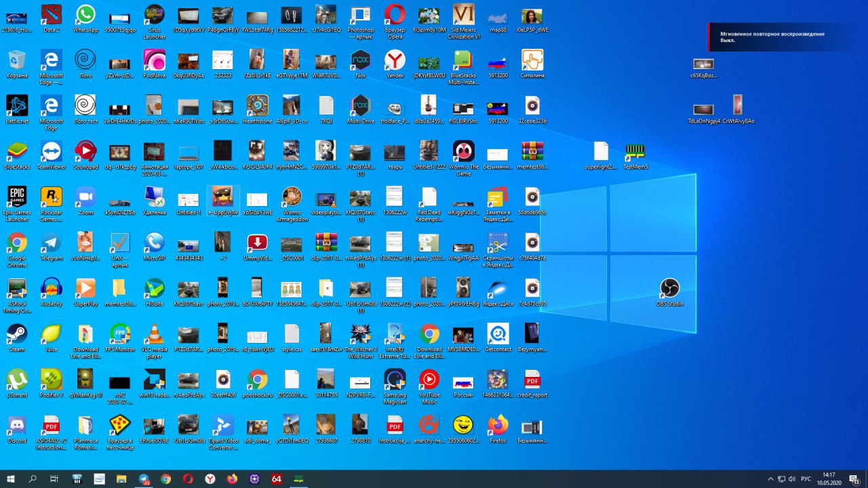
Task: Switch input language via РУС indicator
Action: pyautogui.click(x=806, y=479)
